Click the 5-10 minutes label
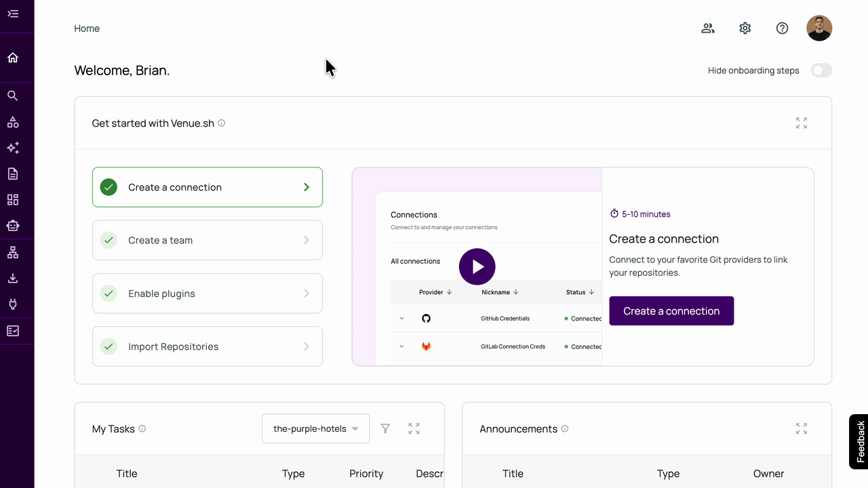This screenshot has width=868, height=488. [640, 214]
